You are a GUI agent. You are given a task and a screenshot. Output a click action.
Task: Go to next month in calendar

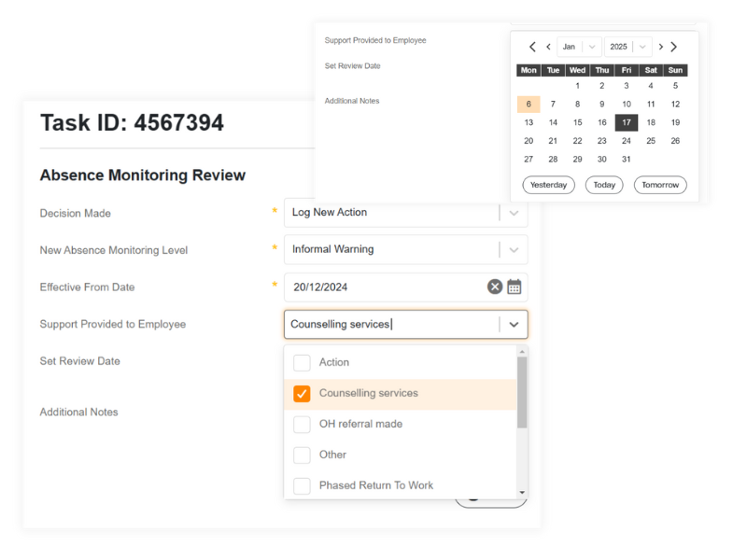(x=661, y=47)
